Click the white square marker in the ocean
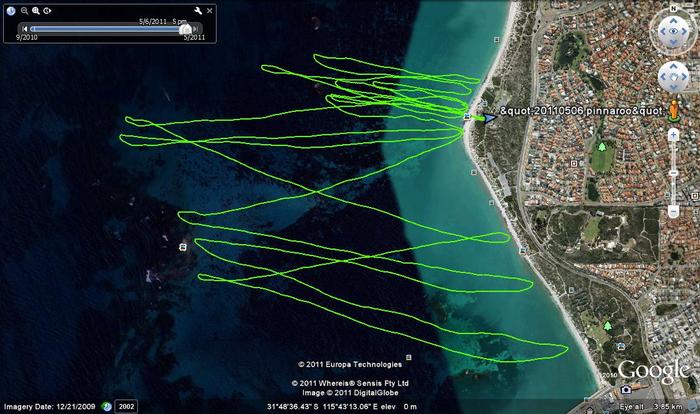Viewport: 700px width, 414px height. pos(182,246)
